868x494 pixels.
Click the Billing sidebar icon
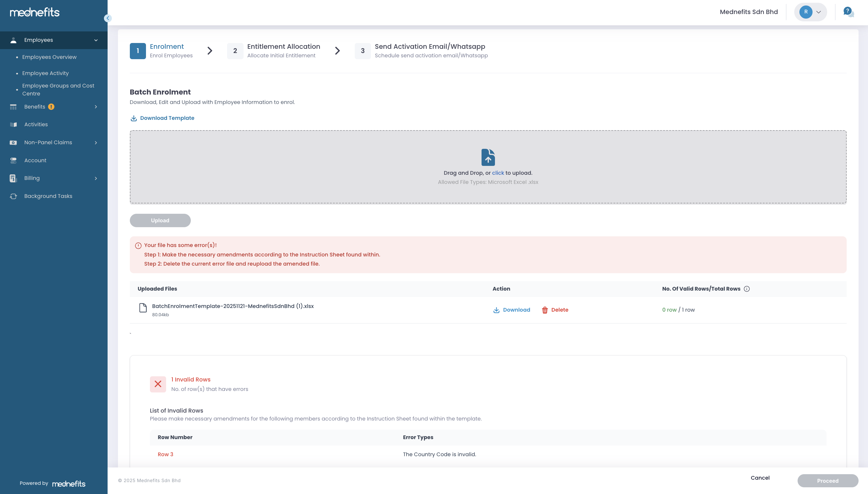13,178
